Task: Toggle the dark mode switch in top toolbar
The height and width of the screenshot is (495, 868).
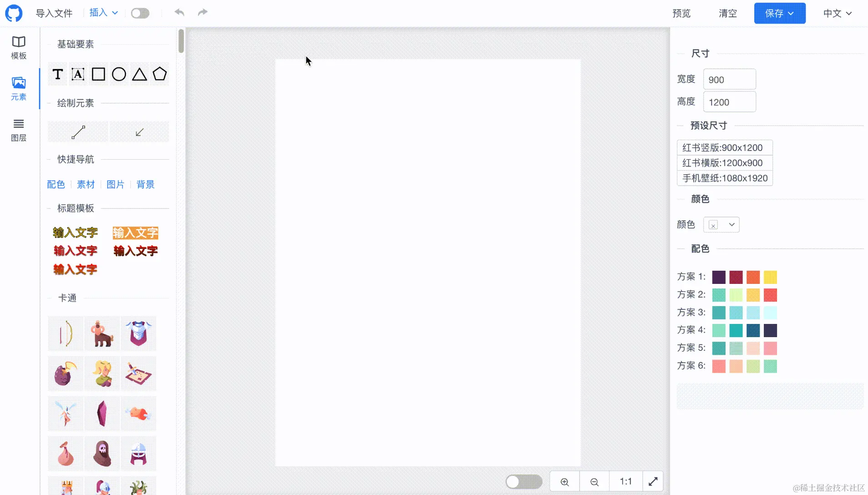Action: point(140,13)
